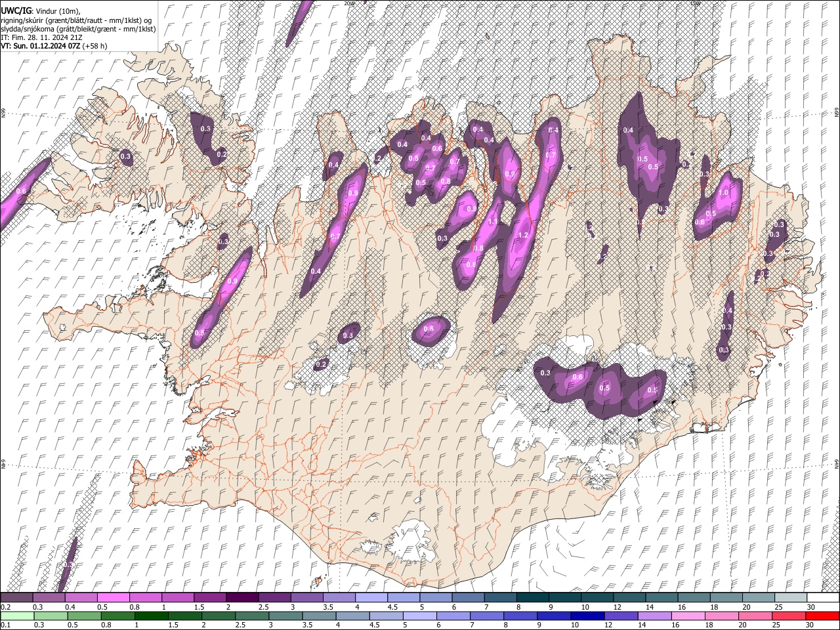Select the bright red 30+ rain swatch
The image size is (840, 630).
coord(822,616)
